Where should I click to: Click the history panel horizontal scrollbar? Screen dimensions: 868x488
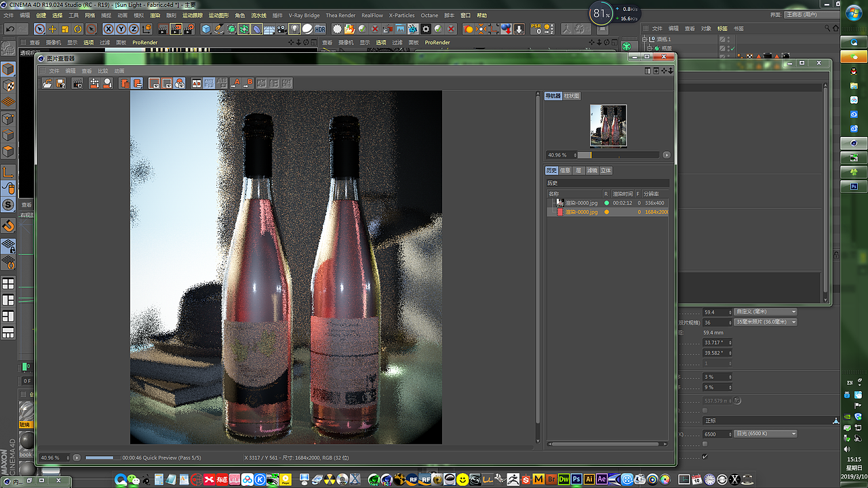point(608,445)
